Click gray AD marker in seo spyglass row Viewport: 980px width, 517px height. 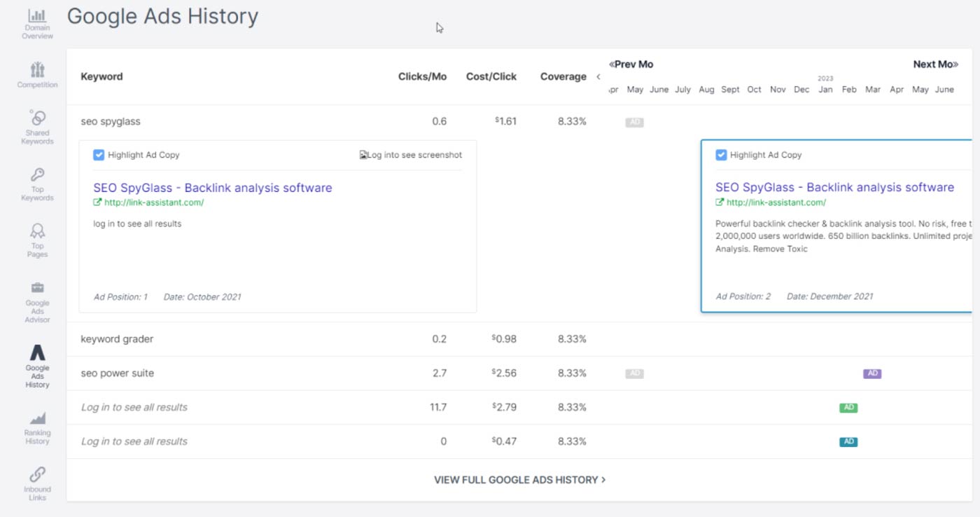pyautogui.click(x=634, y=122)
